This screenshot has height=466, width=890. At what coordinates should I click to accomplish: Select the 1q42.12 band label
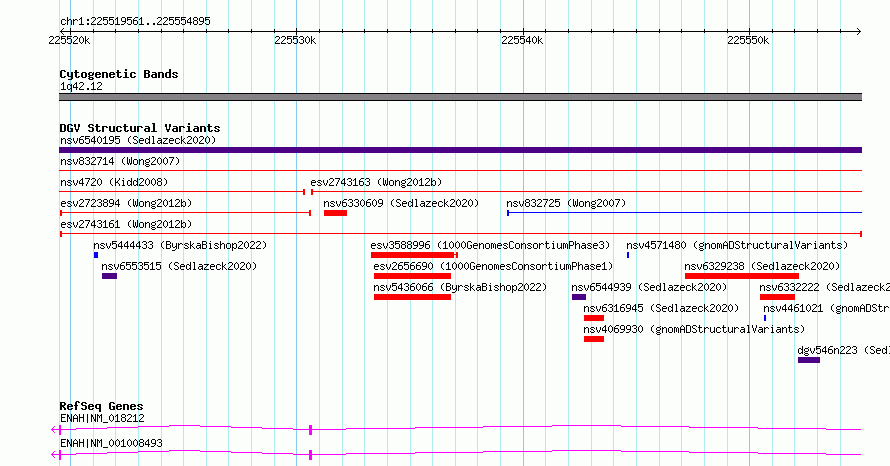(81, 86)
